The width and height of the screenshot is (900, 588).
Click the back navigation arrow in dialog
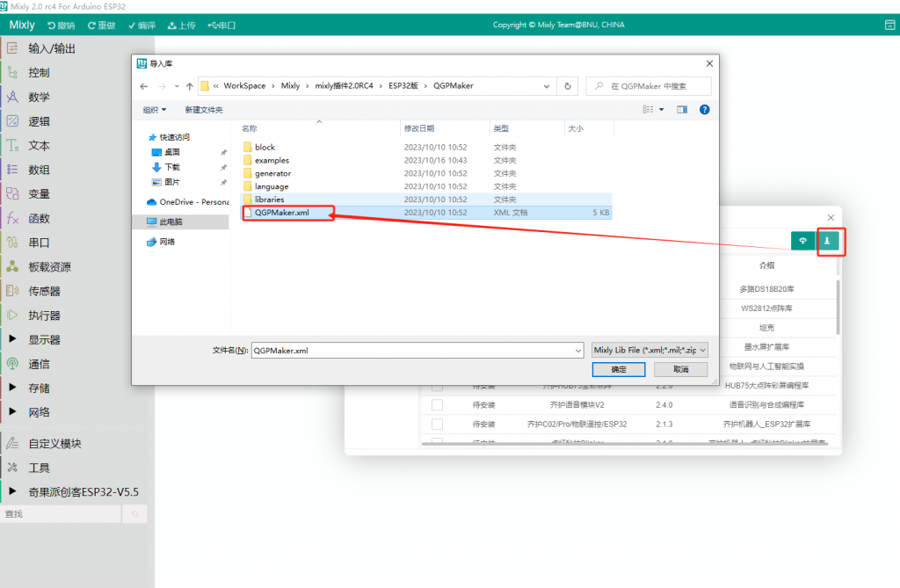(144, 86)
